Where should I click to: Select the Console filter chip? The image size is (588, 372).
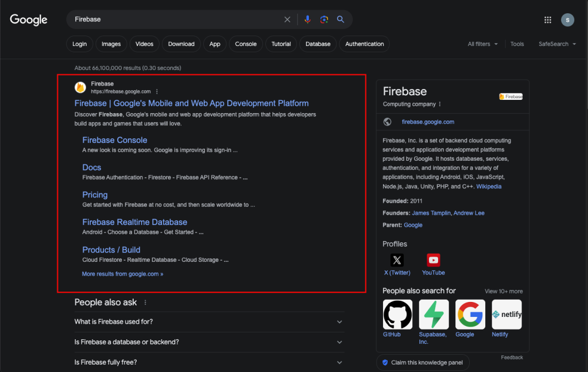[246, 44]
